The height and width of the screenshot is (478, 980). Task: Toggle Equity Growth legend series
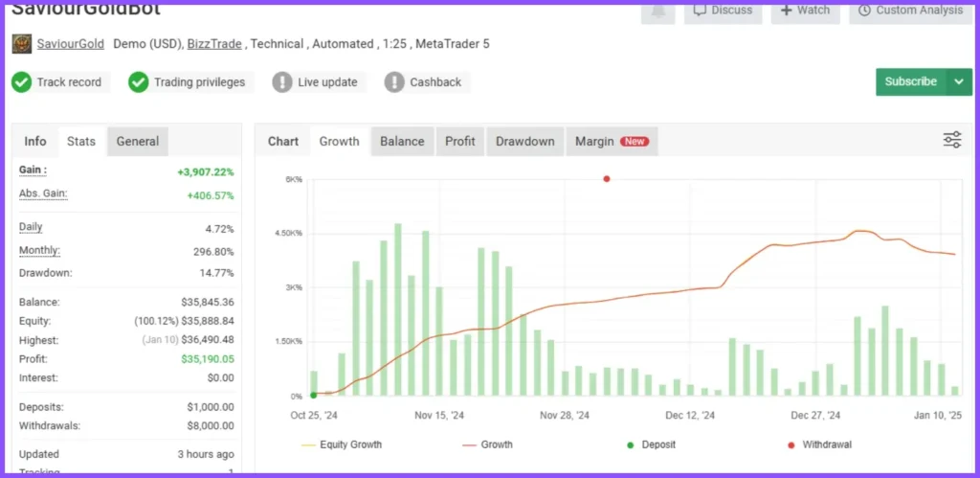(342, 444)
